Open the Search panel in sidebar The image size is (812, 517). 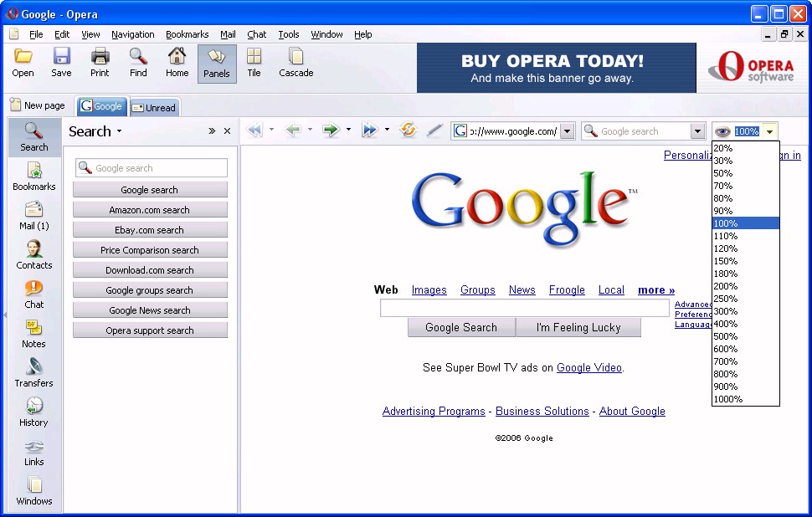(x=34, y=137)
